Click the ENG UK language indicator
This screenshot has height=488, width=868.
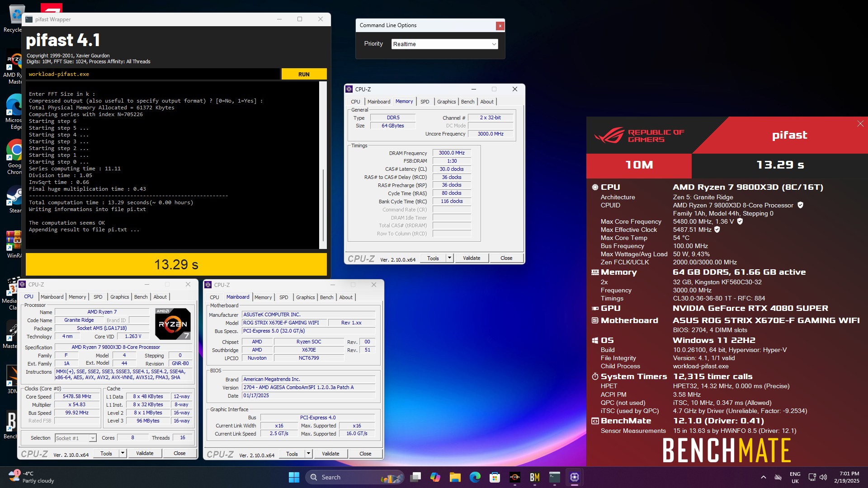[x=795, y=477]
